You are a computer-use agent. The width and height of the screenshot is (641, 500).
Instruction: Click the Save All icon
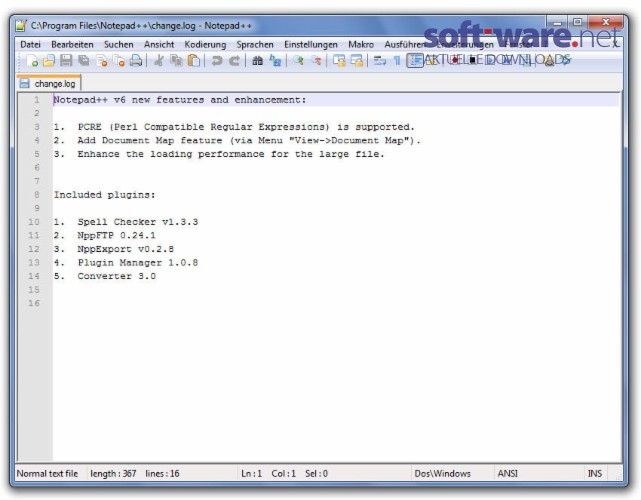[84, 61]
